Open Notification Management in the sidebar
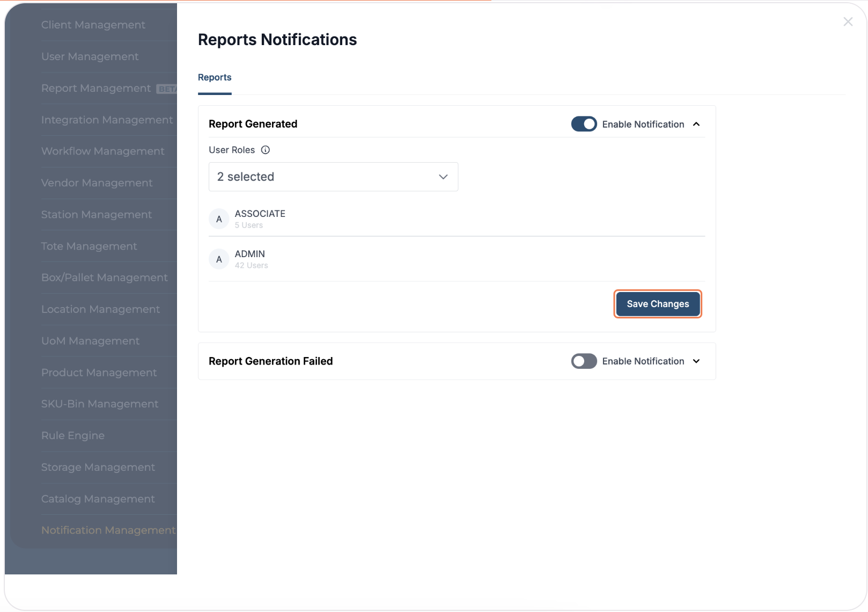The height and width of the screenshot is (612, 868). pos(108,530)
